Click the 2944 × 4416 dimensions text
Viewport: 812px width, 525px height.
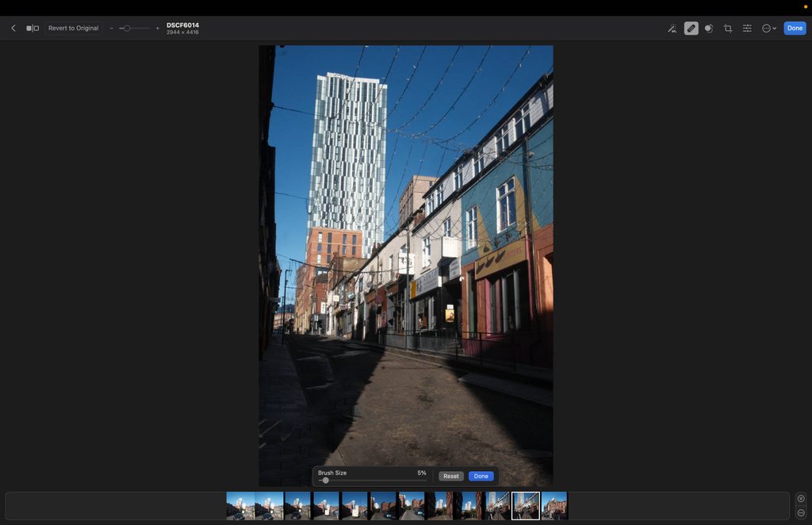point(182,32)
